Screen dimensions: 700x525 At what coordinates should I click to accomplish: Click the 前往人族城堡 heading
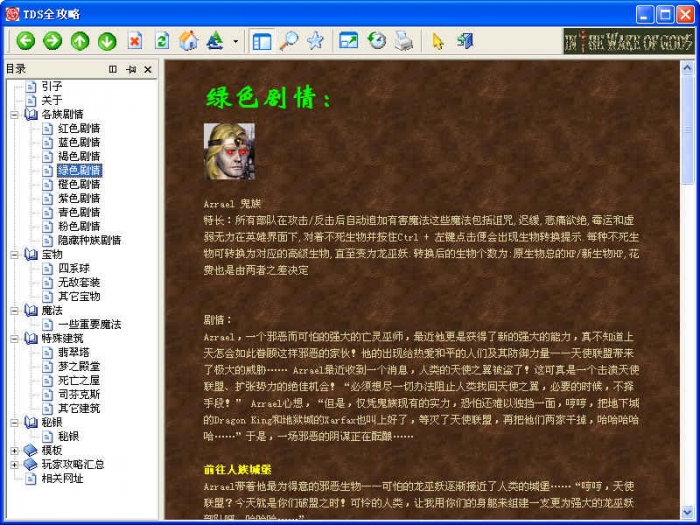pyautogui.click(x=238, y=470)
